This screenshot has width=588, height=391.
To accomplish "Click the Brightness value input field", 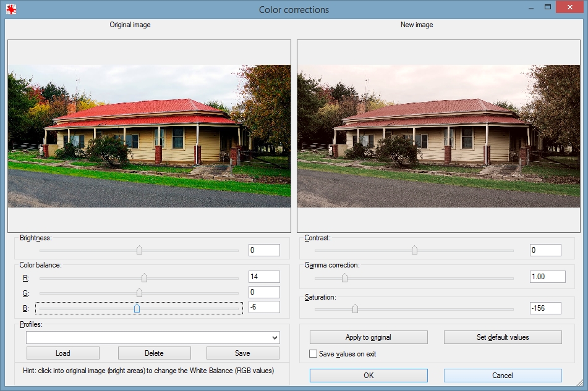I will point(264,250).
